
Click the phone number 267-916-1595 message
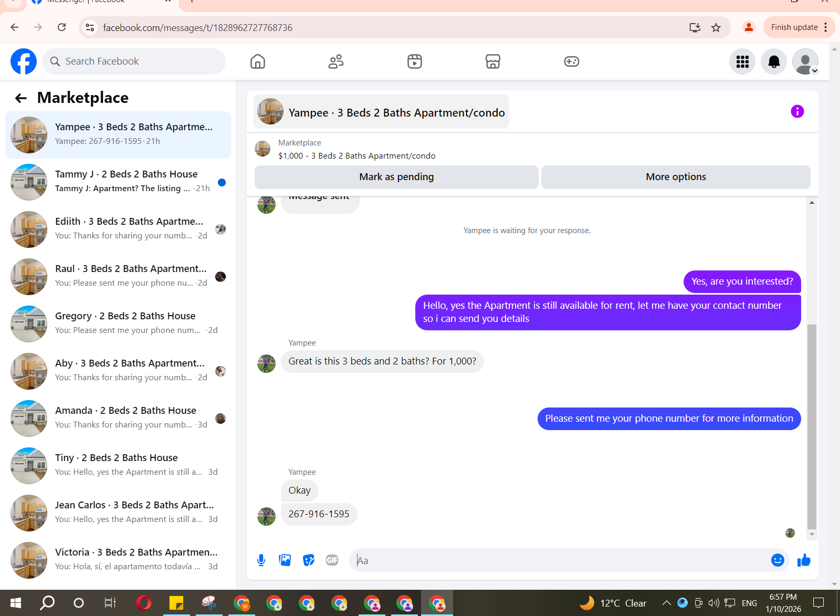[319, 514]
